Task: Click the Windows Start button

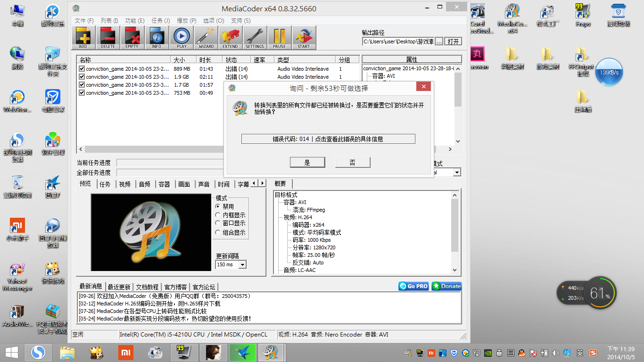Action: click(x=12, y=352)
